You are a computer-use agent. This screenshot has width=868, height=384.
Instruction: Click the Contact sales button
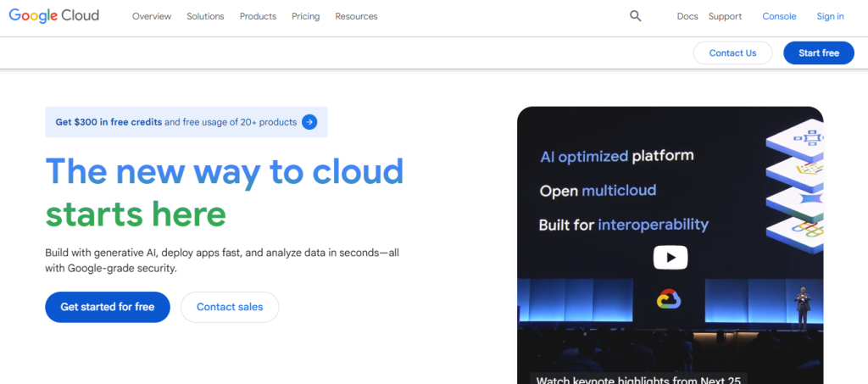click(x=230, y=307)
